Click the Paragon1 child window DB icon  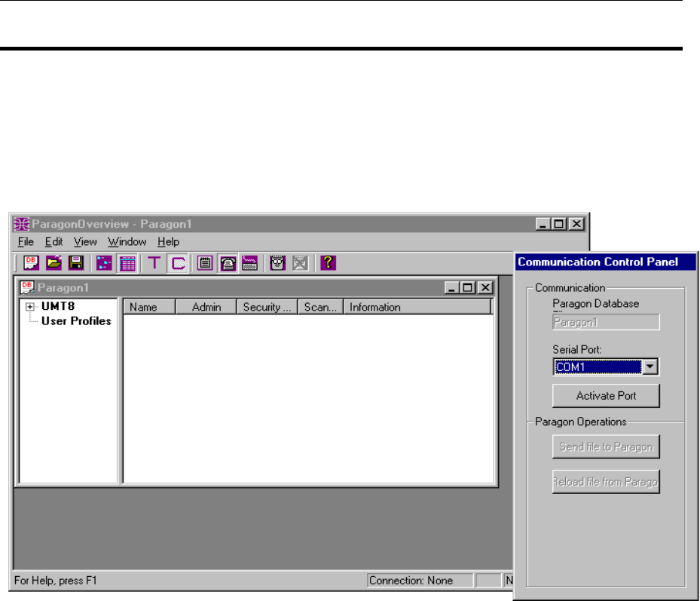pos(27,287)
